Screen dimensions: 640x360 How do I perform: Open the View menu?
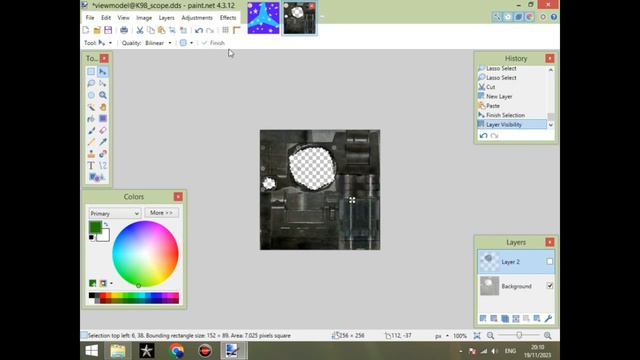click(123, 18)
